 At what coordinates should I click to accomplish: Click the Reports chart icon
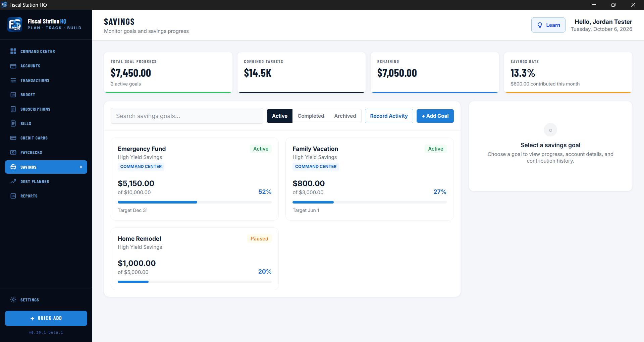pos(13,196)
